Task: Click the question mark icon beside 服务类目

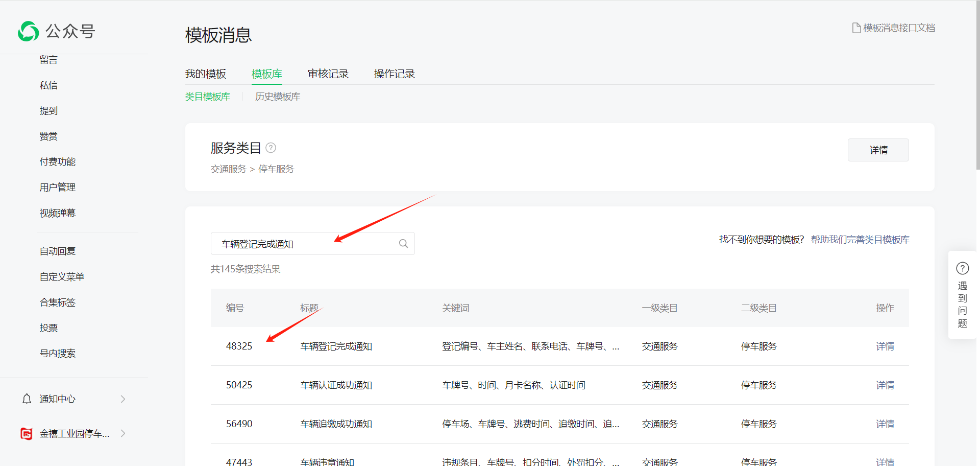Action: pos(271,148)
